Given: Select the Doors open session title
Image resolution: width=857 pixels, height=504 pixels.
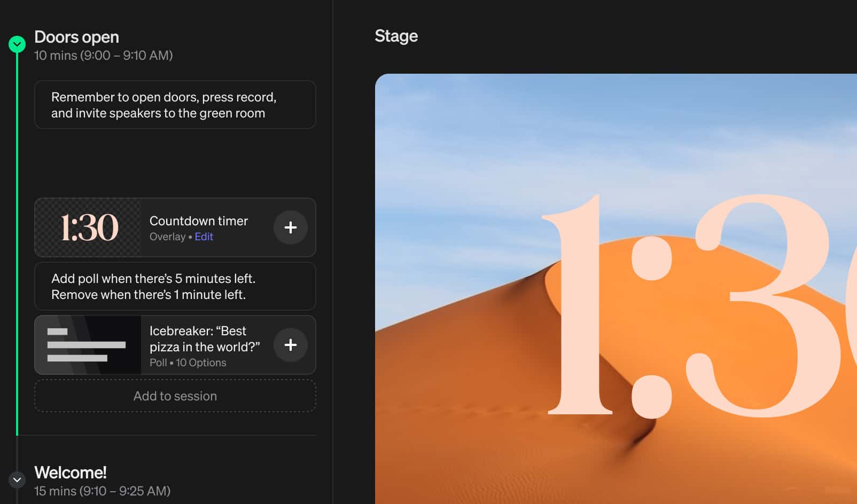Looking at the screenshot, I should tap(76, 37).
